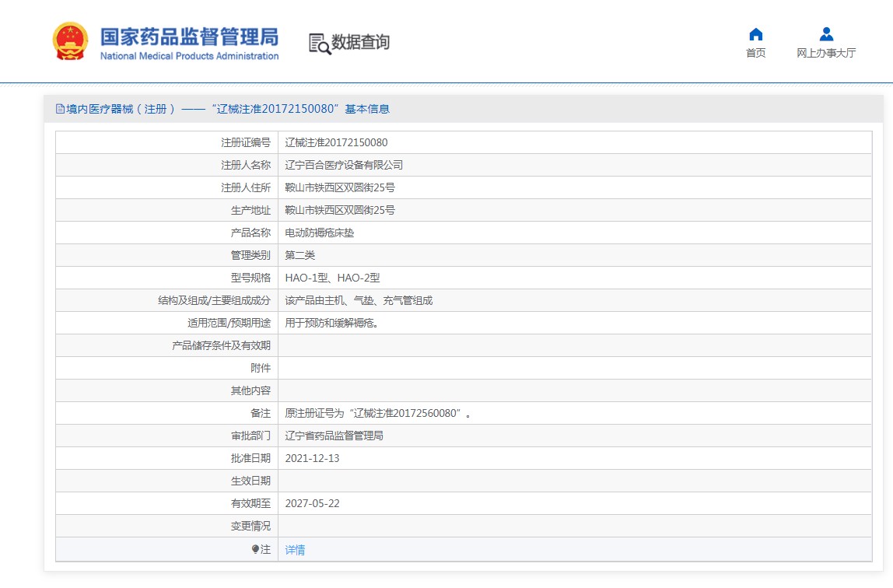
Task: Click the 产品名称 label
Action: pos(250,233)
